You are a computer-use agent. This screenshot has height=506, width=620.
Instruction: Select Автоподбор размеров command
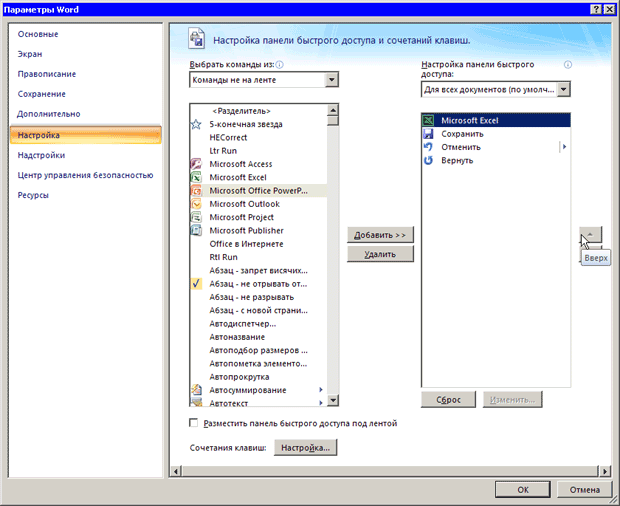(259, 351)
